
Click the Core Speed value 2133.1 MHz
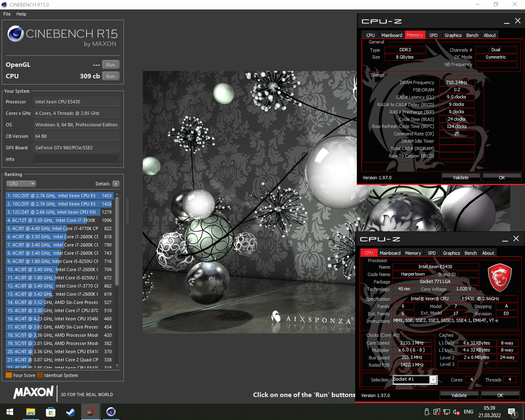(x=412, y=343)
